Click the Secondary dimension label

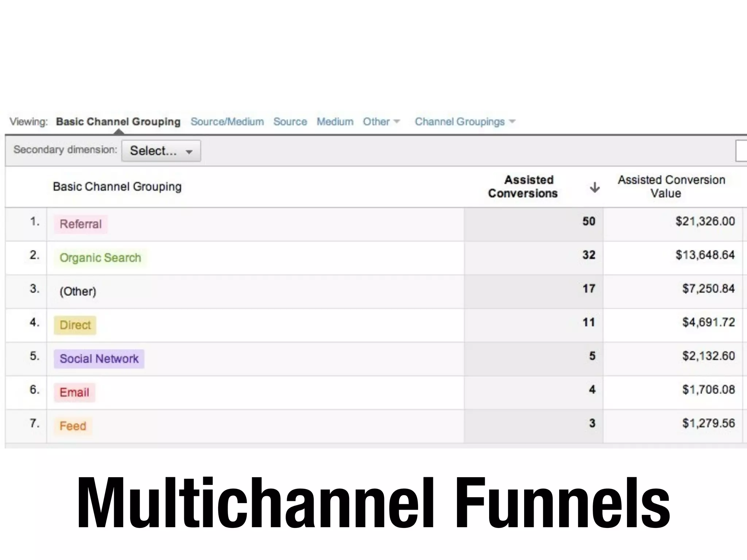(65, 150)
